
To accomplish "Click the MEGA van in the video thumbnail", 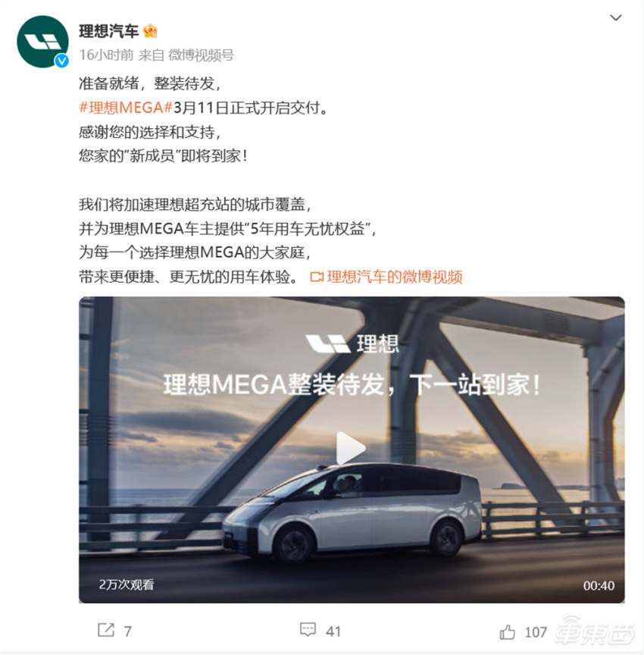I will pos(352,514).
